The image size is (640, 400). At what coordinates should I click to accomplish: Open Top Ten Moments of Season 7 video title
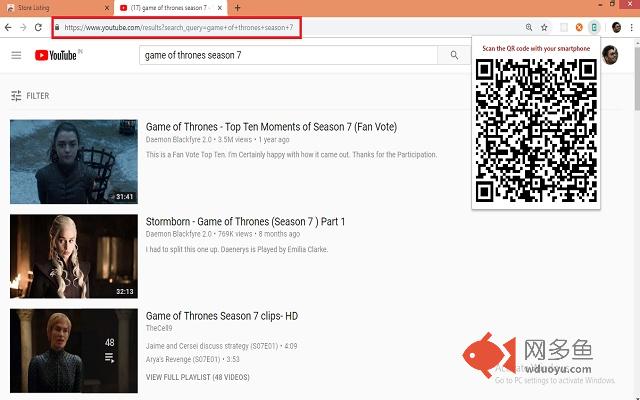271,127
